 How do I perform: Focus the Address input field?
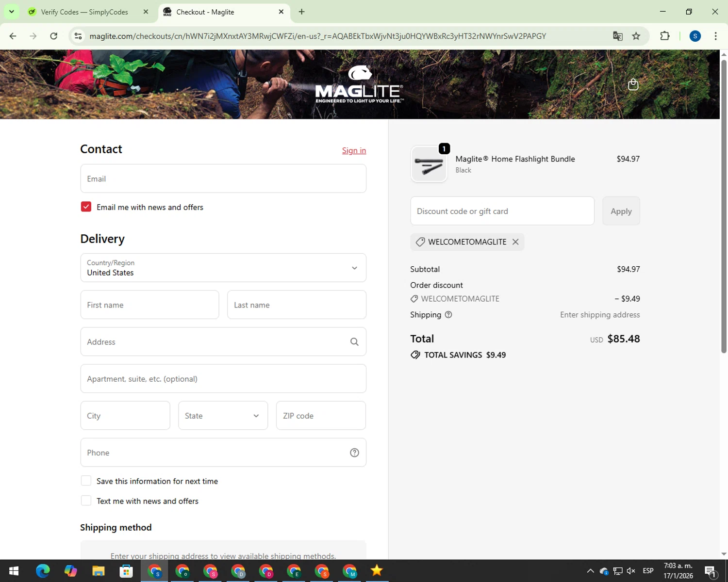(x=223, y=342)
